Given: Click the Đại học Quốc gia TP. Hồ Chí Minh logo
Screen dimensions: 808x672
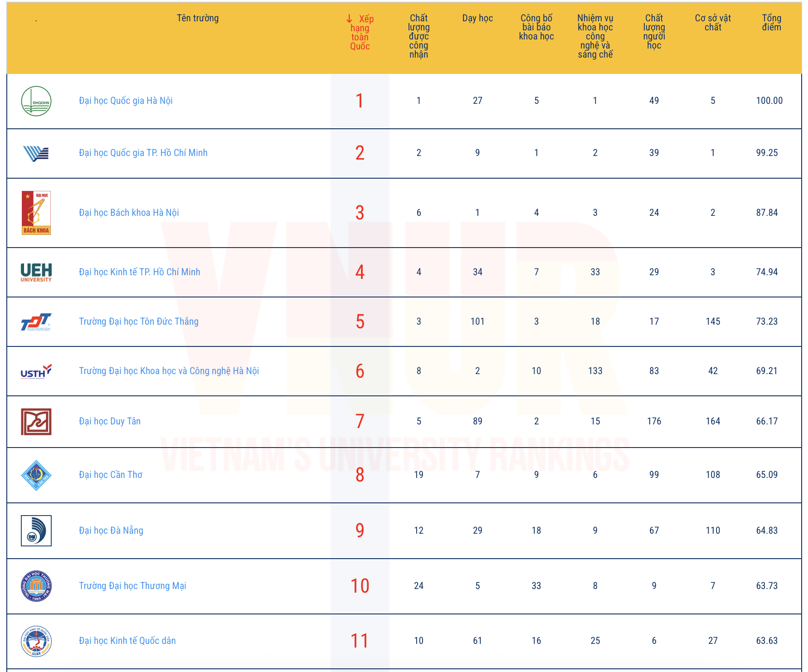Looking at the screenshot, I should [36, 153].
